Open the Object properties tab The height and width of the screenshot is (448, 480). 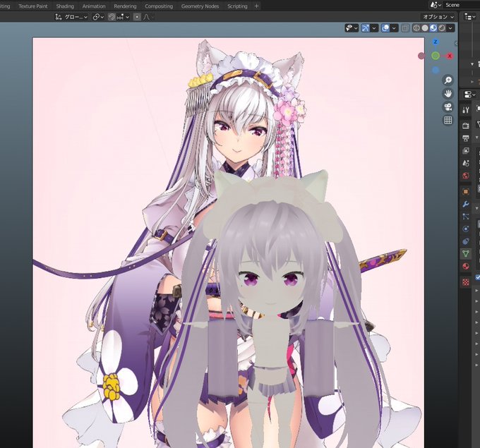click(x=466, y=192)
